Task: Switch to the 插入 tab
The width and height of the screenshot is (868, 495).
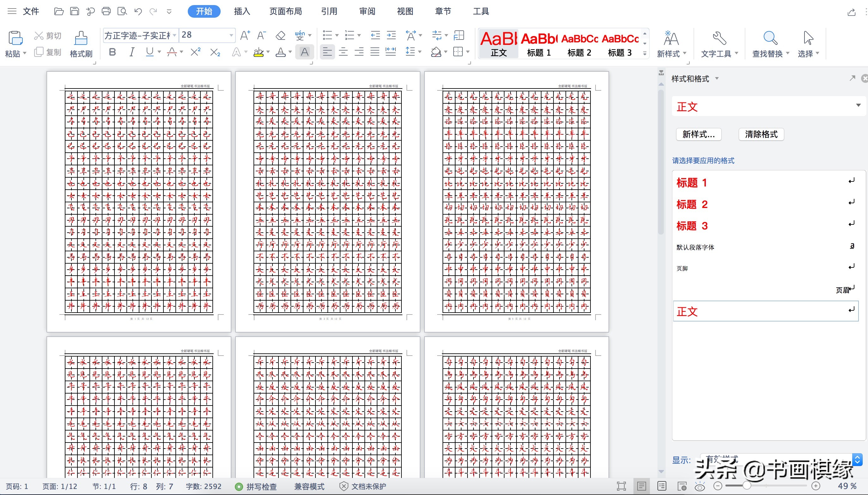Action: click(242, 12)
